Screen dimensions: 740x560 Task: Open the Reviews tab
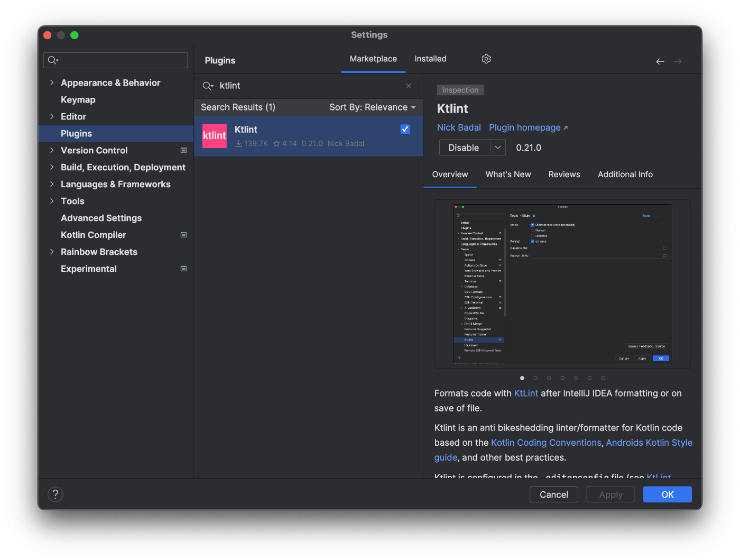564,175
